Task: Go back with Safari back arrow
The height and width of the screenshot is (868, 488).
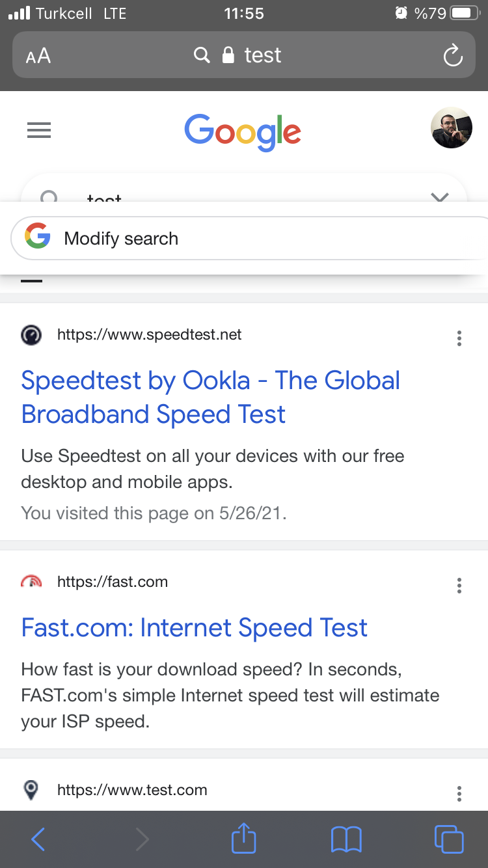Action: point(38,839)
